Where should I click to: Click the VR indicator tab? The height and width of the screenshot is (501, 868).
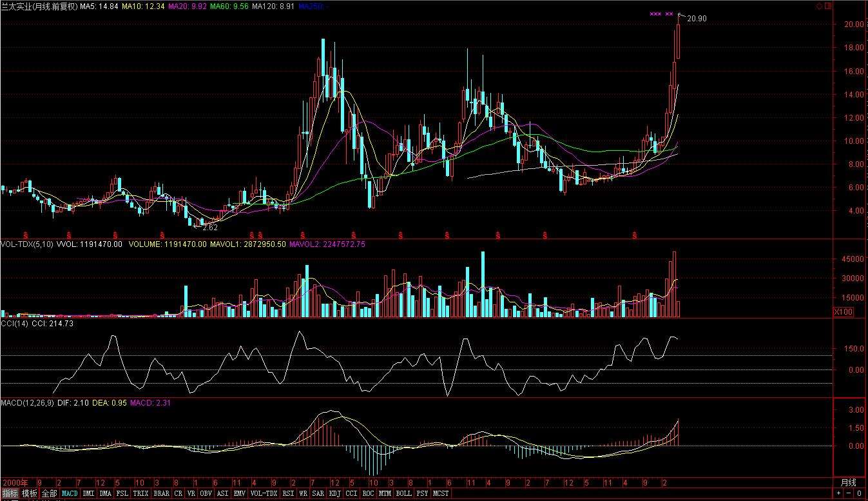pyautogui.click(x=191, y=493)
